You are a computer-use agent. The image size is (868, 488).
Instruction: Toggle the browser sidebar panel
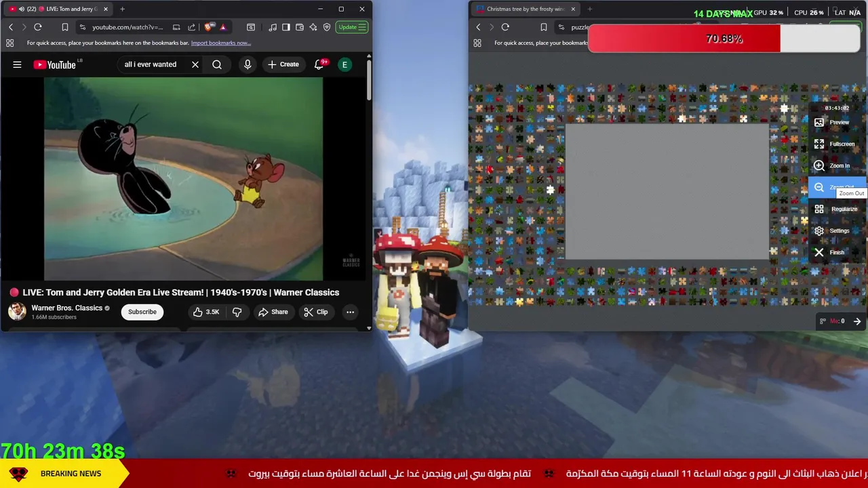(x=286, y=27)
